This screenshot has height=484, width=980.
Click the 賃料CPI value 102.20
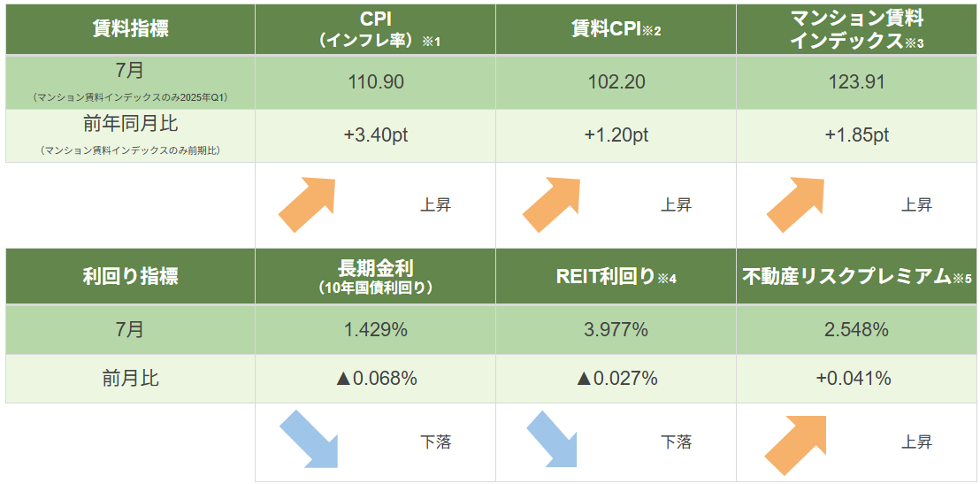pyautogui.click(x=616, y=82)
